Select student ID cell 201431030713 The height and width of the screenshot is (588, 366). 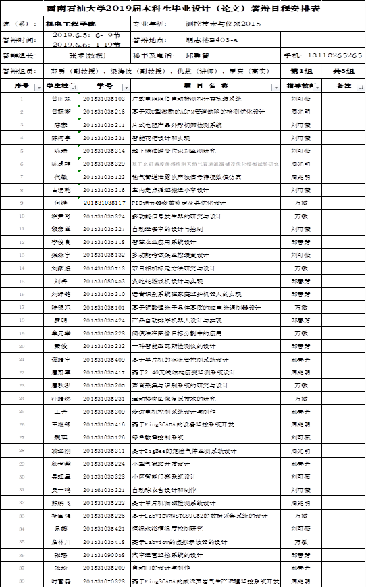click(105, 268)
